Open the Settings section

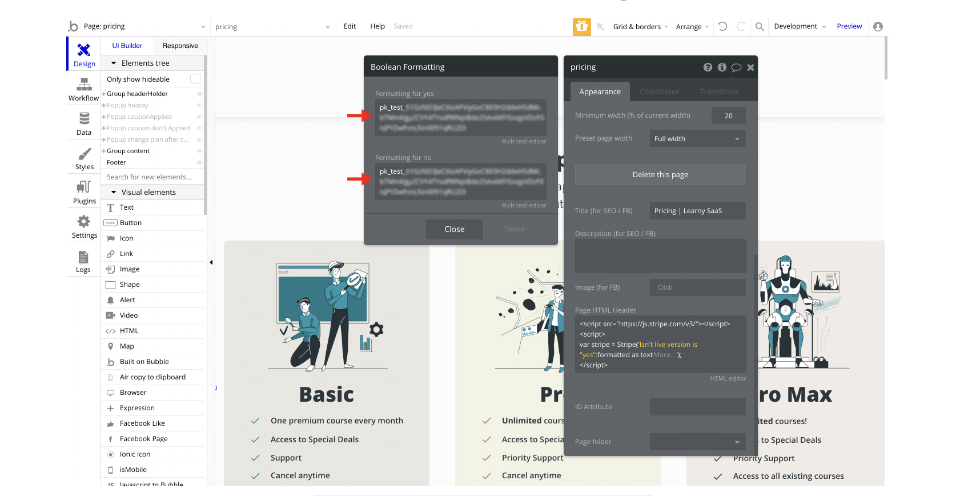pyautogui.click(x=84, y=226)
